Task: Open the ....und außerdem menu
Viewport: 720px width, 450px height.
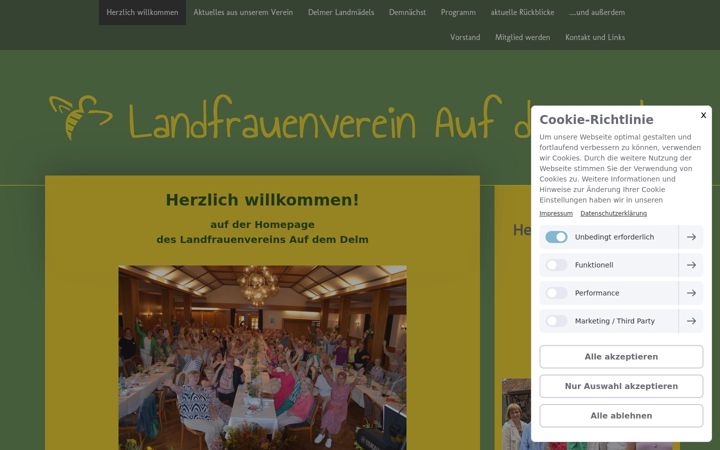Action: point(596,12)
